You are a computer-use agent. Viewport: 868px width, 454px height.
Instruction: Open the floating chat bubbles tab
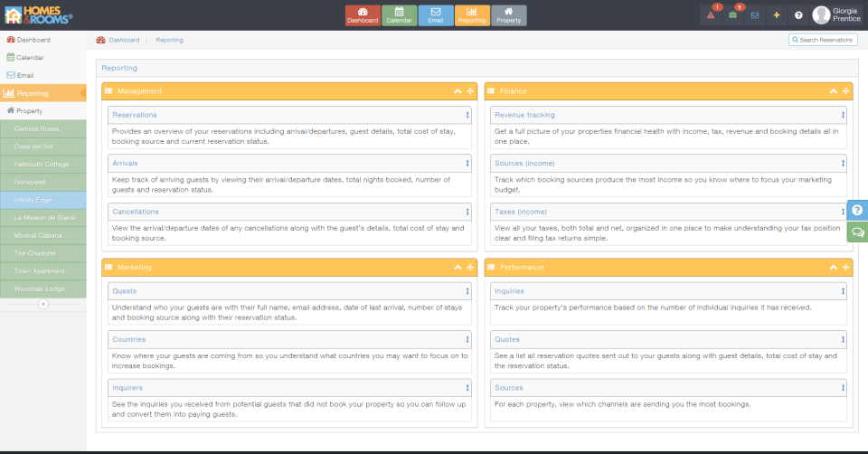(857, 232)
